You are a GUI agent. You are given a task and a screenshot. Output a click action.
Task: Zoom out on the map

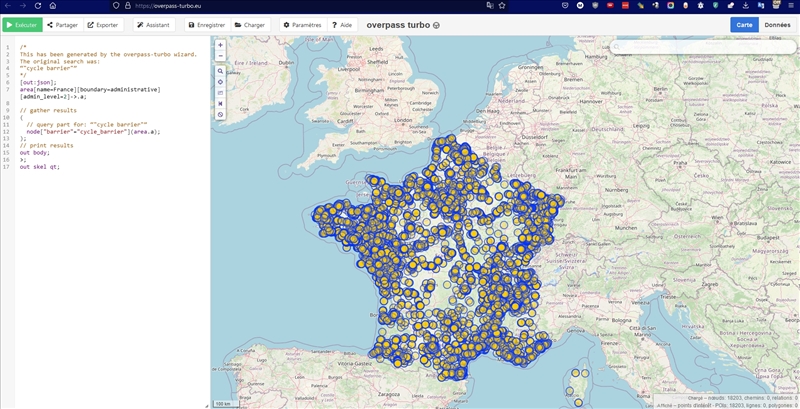pyautogui.click(x=220, y=55)
